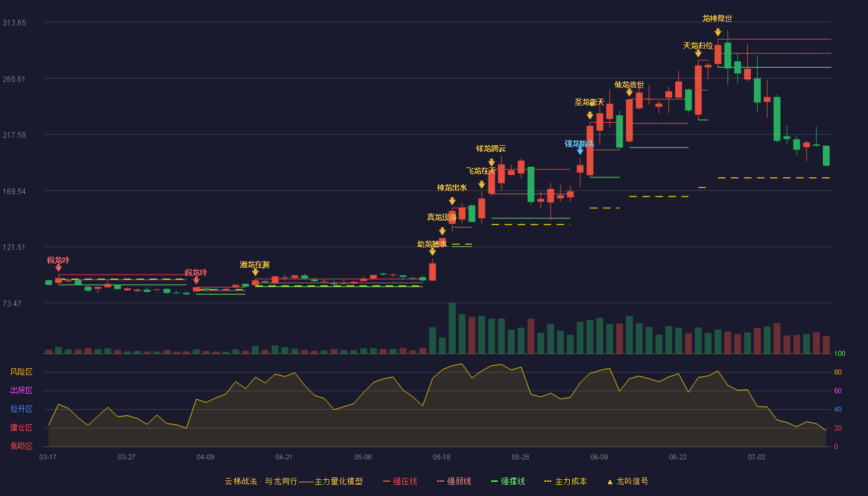868x496 pixels.
Task: Toggle the 强压线 legend series
Action: coord(400,481)
